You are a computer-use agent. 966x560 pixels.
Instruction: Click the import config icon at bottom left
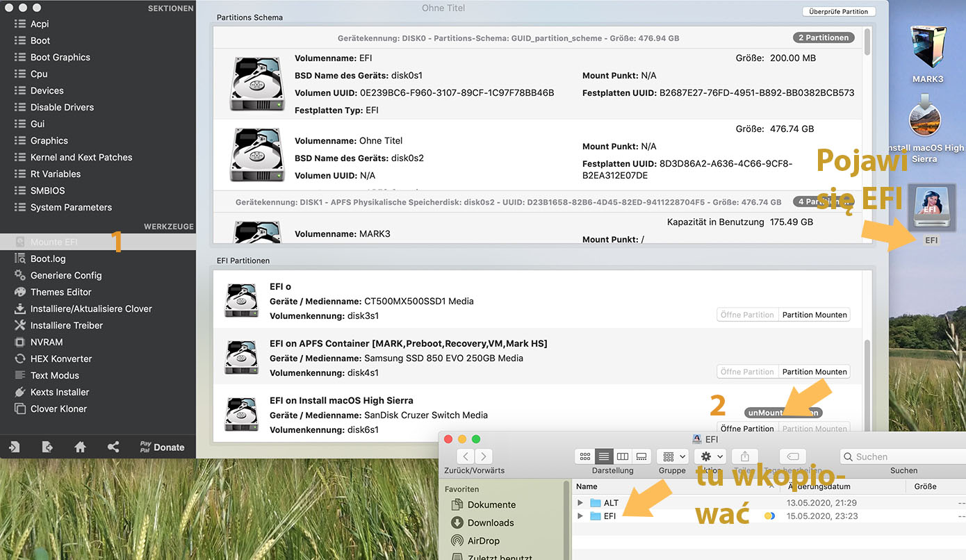[x=15, y=447]
